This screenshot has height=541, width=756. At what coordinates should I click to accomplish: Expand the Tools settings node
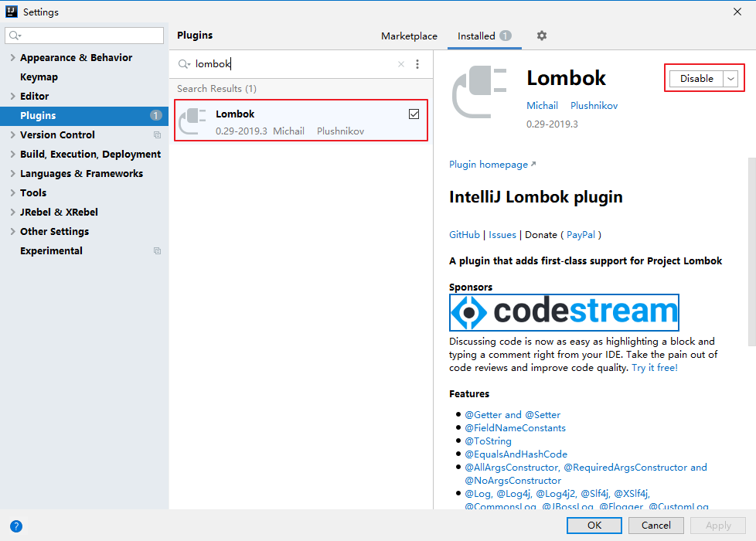[12, 193]
